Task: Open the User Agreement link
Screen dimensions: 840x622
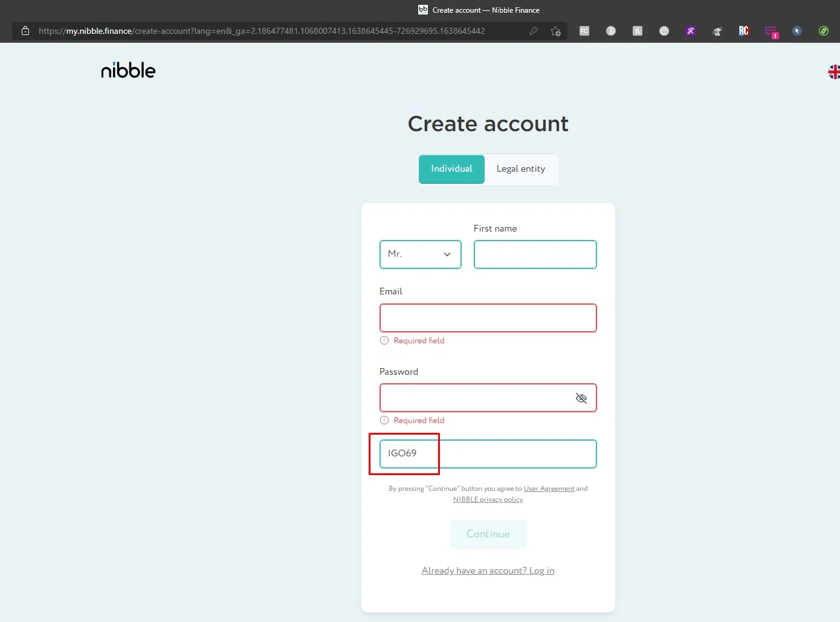Action: tap(549, 488)
